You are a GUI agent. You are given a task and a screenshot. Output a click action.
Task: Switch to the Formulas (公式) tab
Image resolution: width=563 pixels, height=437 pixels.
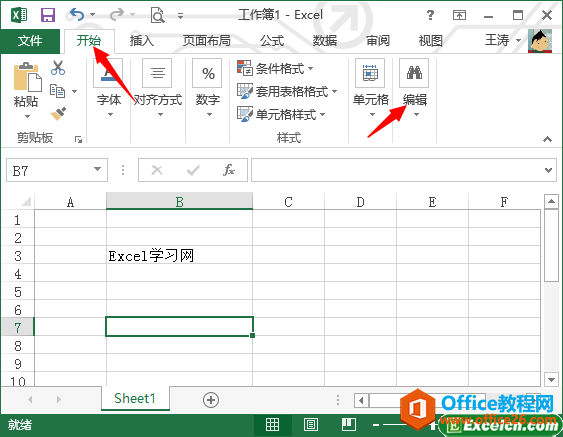point(272,41)
